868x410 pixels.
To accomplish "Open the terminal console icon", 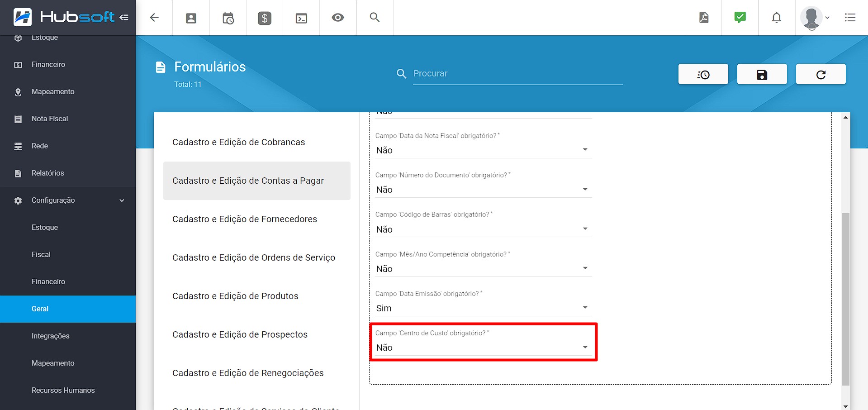I will coord(301,18).
